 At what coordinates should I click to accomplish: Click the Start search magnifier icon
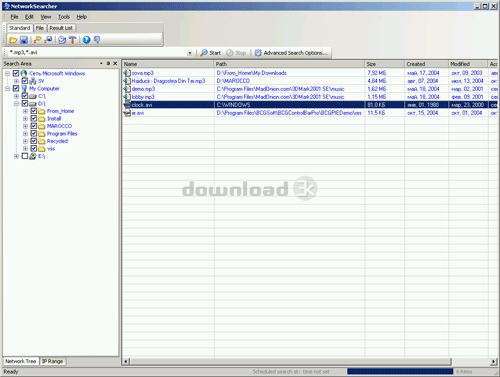click(x=204, y=53)
